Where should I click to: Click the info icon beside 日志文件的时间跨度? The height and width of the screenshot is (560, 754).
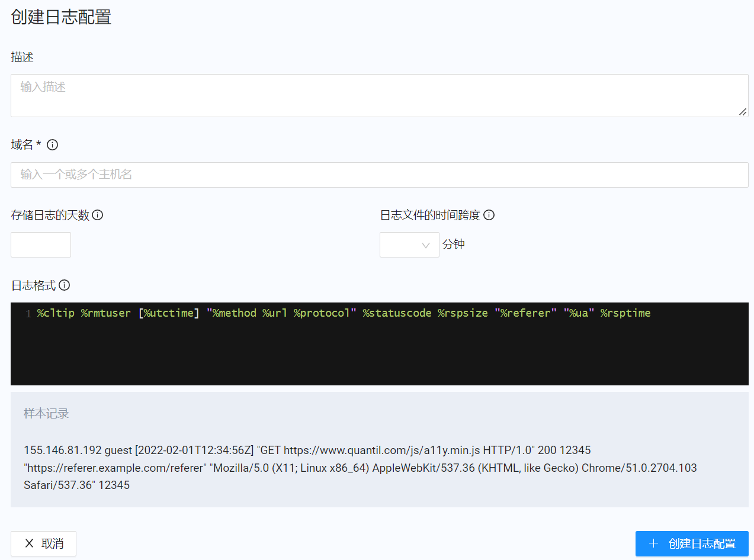click(489, 215)
